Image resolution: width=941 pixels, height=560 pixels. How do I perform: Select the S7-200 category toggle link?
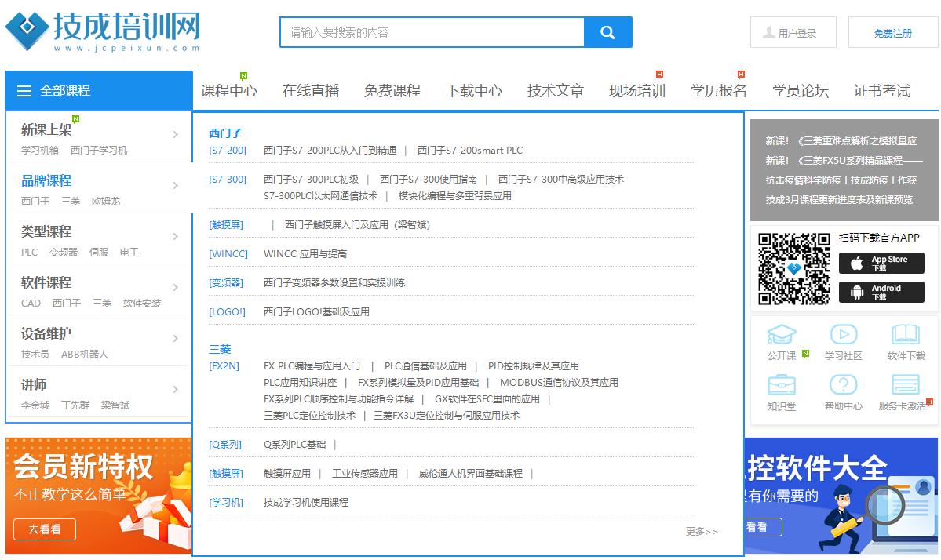point(228,150)
